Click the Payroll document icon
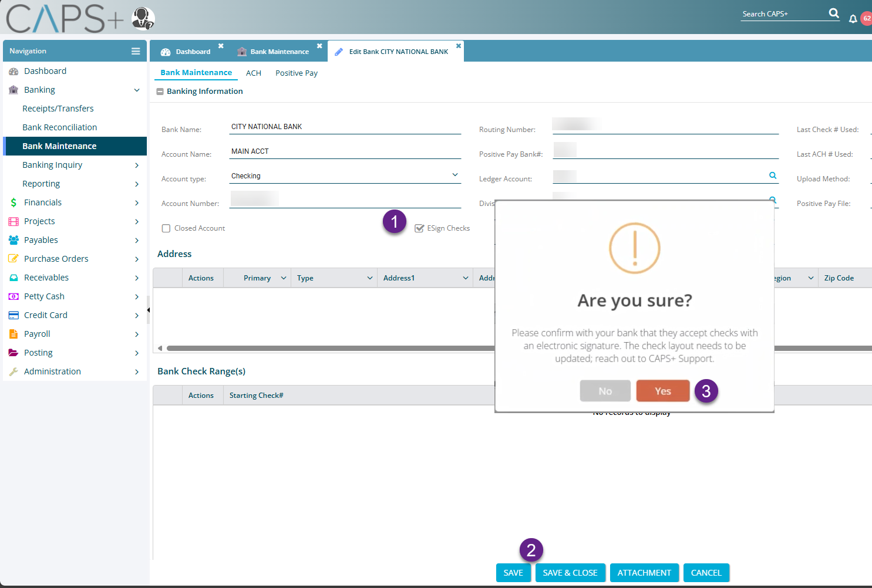This screenshot has width=872, height=588. point(14,334)
